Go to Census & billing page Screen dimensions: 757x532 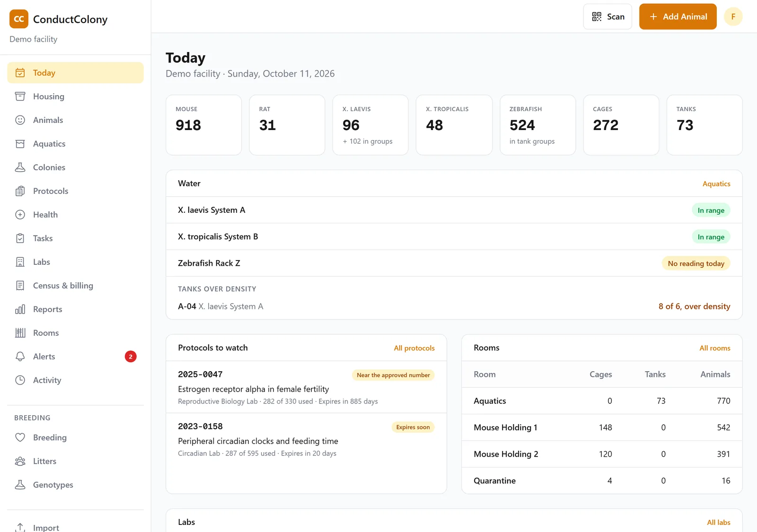75,286
